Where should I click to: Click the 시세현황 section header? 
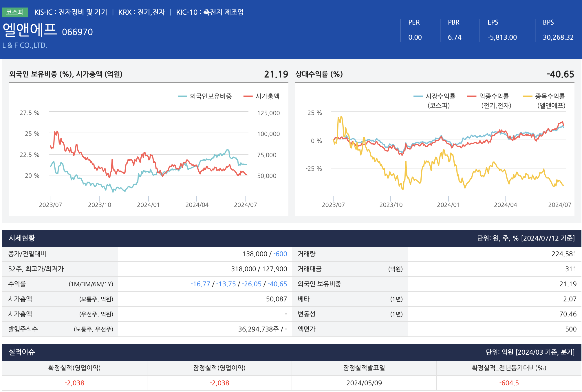click(x=22, y=238)
